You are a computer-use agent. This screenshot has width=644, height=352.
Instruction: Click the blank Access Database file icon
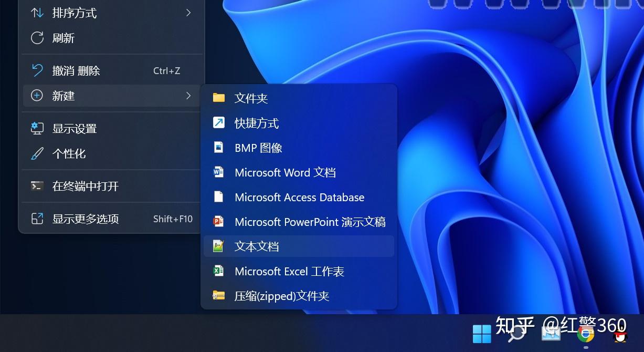tap(218, 196)
